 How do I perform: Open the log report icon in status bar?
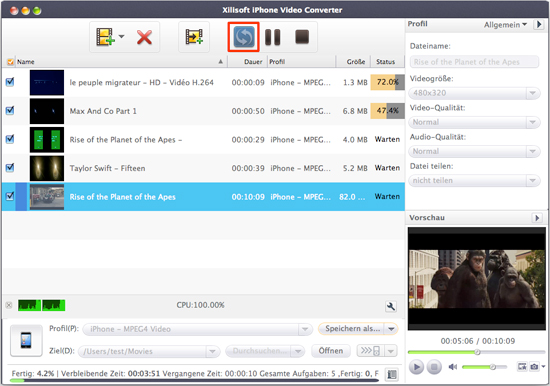click(392, 374)
